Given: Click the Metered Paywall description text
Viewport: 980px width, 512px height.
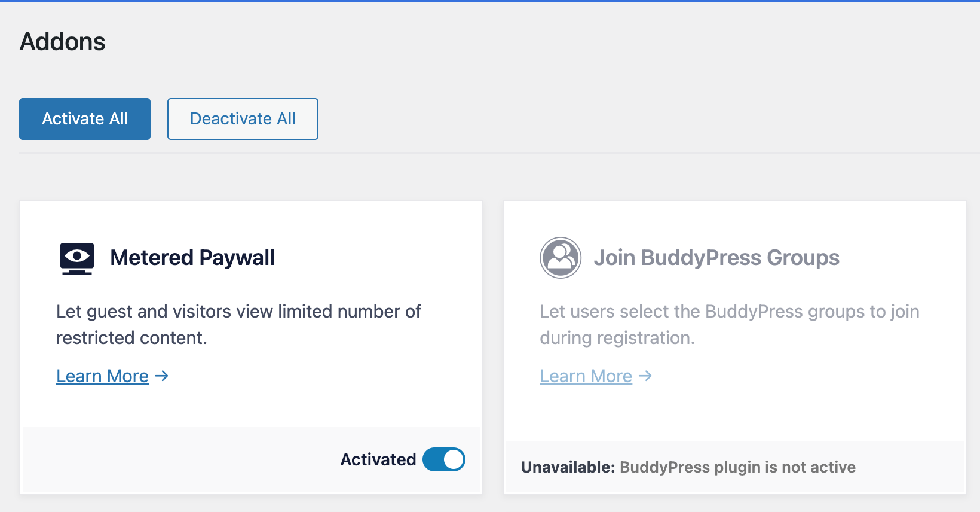Looking at the screenshot, I should pos(238,324).
